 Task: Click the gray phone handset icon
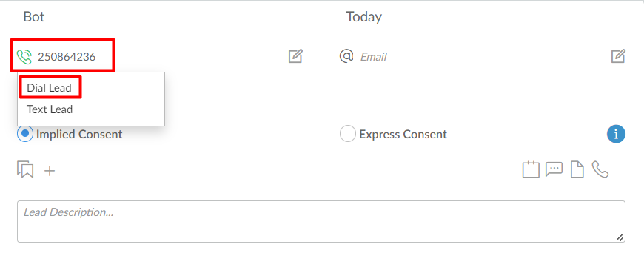click(x=600, y=169)
